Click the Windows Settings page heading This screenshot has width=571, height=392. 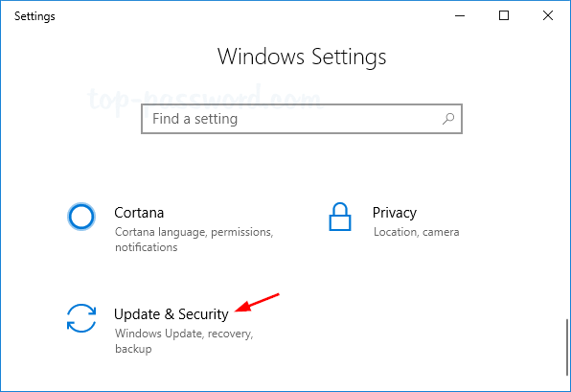click(x=302, y=58)
